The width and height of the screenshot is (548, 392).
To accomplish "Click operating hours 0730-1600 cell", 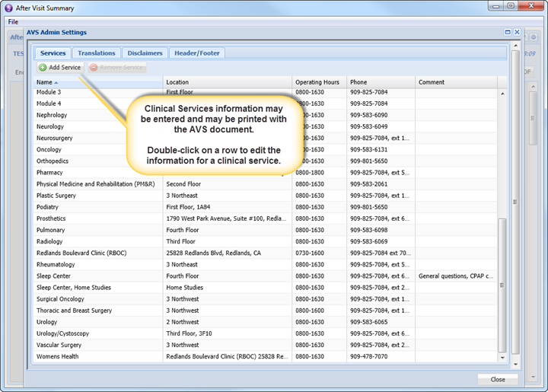I will [x=320, y=253].
